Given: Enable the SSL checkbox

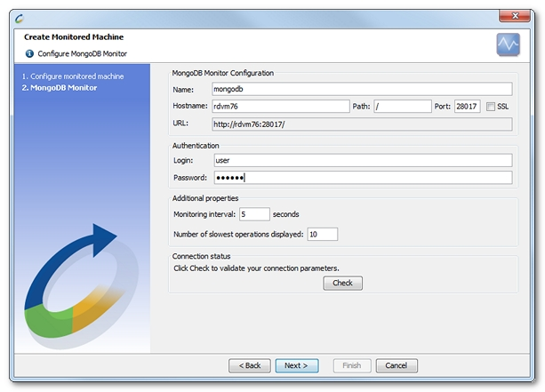Looking at the screenshot, I should click(491, 107).
